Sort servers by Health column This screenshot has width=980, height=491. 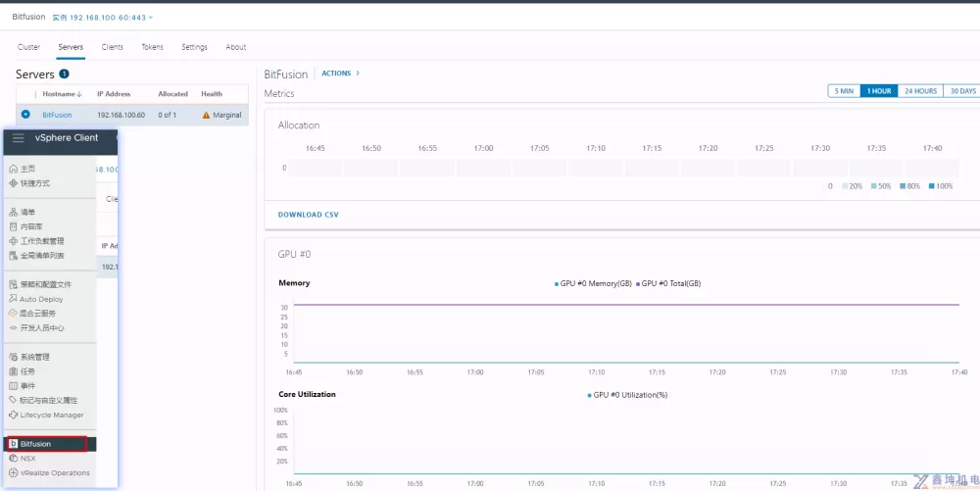point(212,94)
